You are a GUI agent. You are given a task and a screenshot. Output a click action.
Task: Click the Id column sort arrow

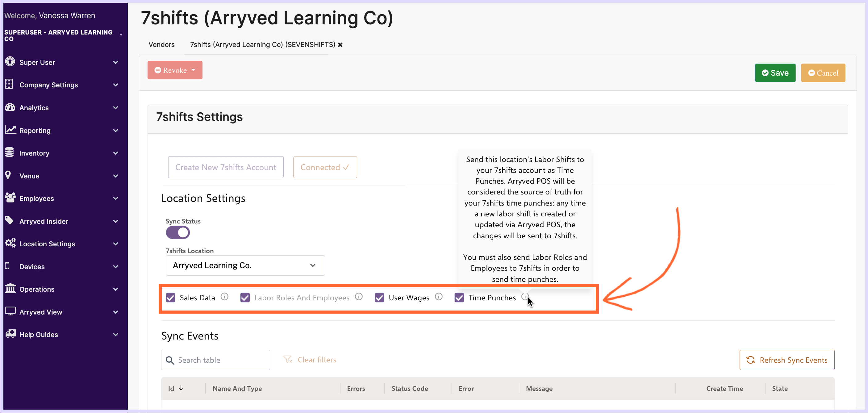[x=181, y=388]
